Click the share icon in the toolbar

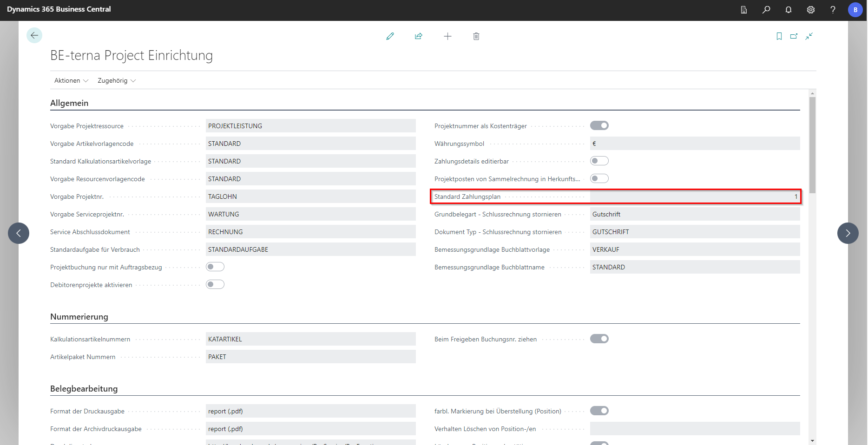click(419, 36)
